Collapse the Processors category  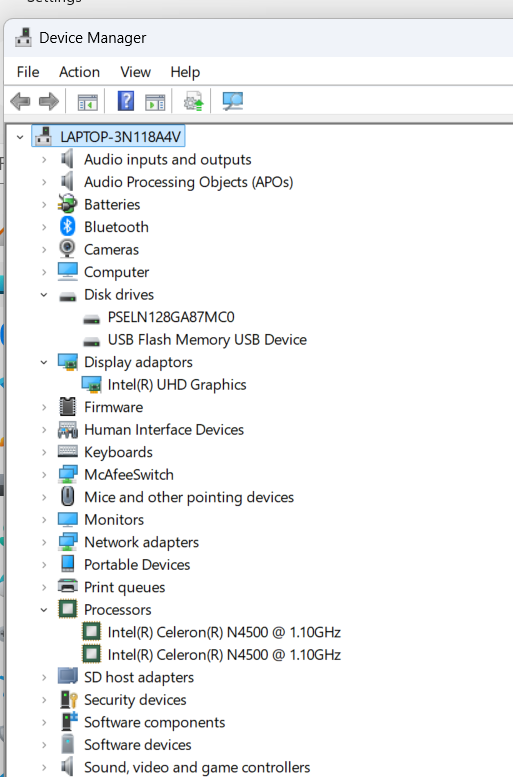pos(44,609)
